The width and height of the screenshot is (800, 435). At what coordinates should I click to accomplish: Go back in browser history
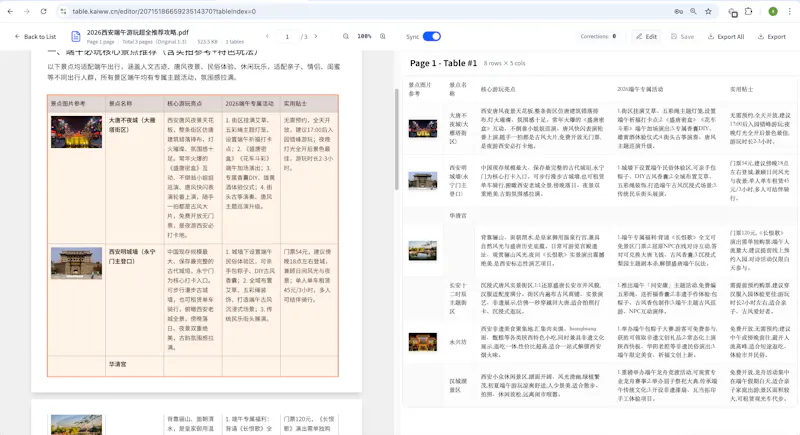[x=10, y=11]
